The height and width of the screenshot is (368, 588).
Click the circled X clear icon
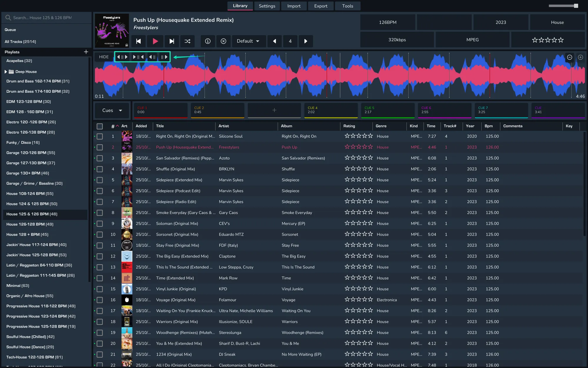(223, 41)
